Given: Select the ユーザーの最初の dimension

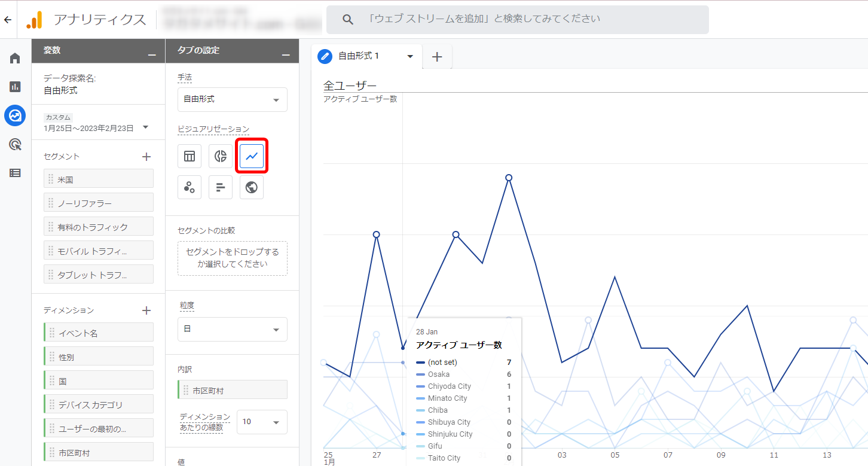Looking at the screenshot, I should click(x=99, y=428).
